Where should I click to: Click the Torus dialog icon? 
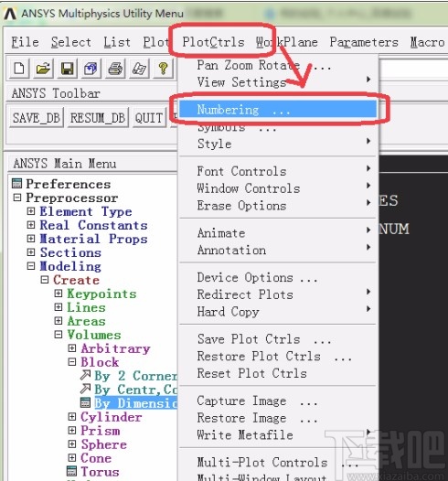(71, 471)
